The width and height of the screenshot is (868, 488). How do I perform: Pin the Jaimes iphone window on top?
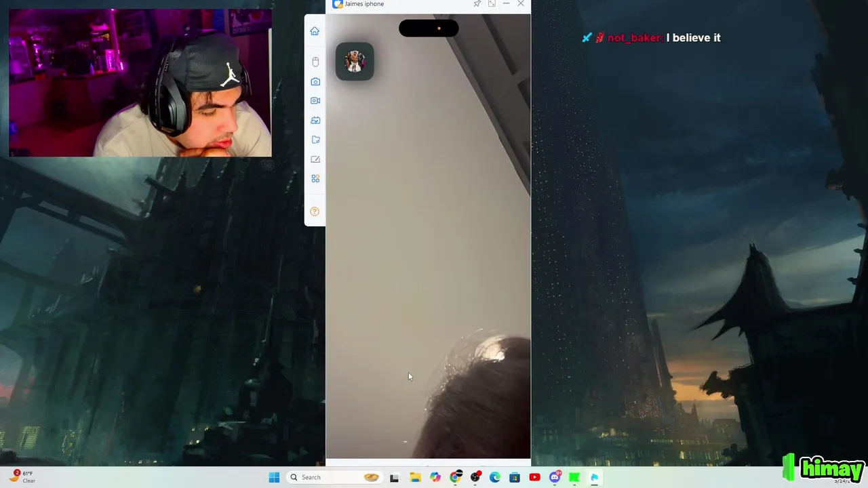click(477, 4)
